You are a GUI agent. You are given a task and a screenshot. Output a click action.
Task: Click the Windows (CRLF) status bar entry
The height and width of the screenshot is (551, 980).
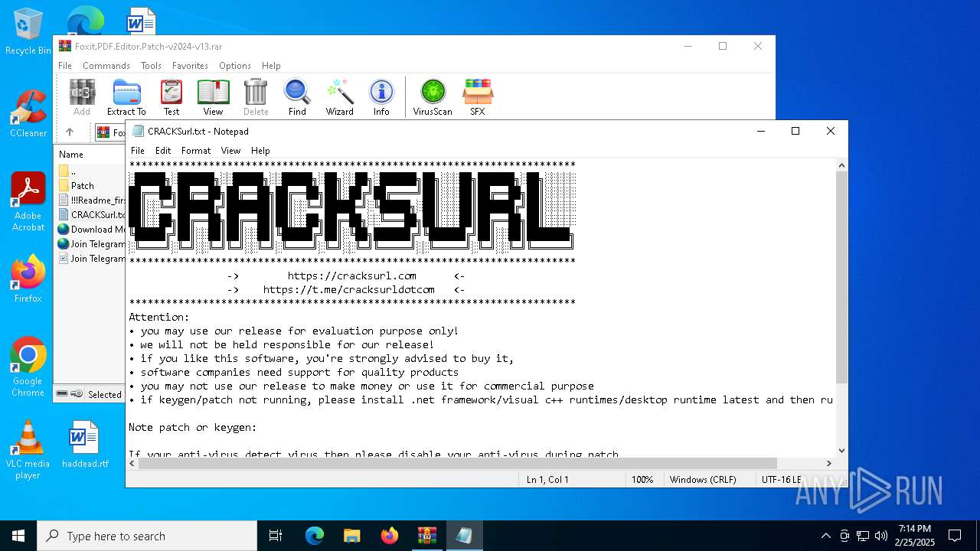click(703, 480)
